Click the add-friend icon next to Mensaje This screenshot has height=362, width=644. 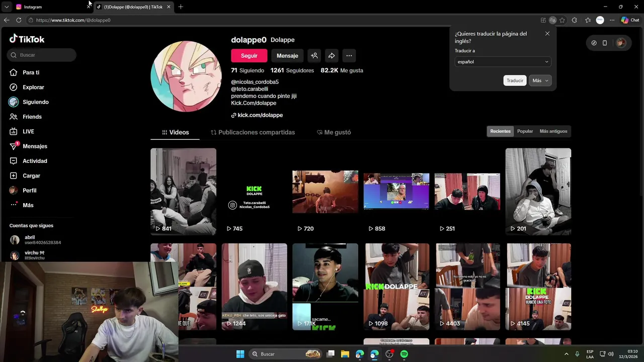pos(314,56)
